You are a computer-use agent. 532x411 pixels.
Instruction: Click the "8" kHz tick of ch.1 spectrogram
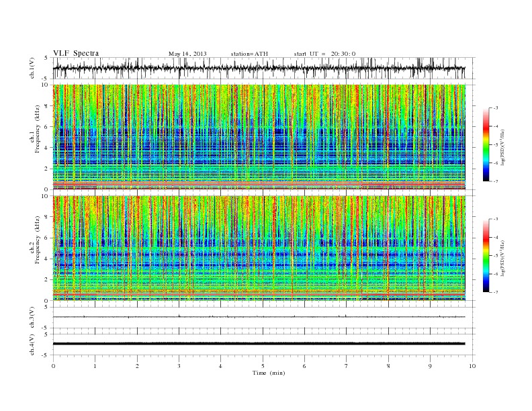click(x=46, y=106)
